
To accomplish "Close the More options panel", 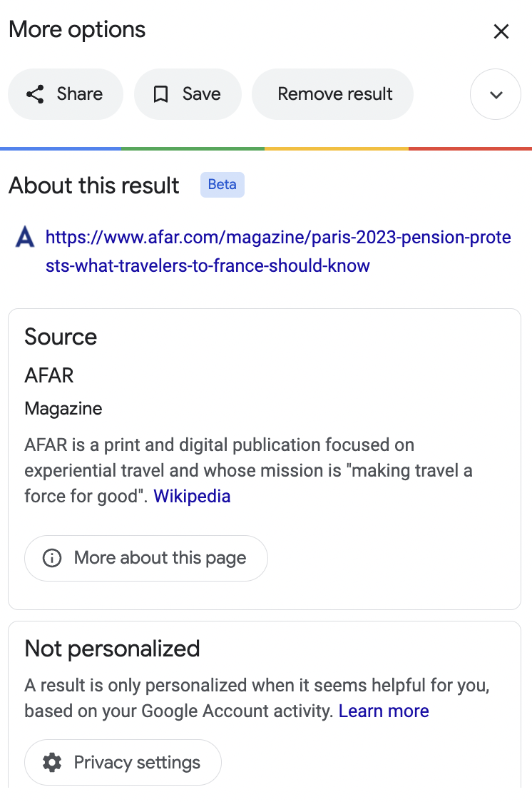I will coord(501,31).
